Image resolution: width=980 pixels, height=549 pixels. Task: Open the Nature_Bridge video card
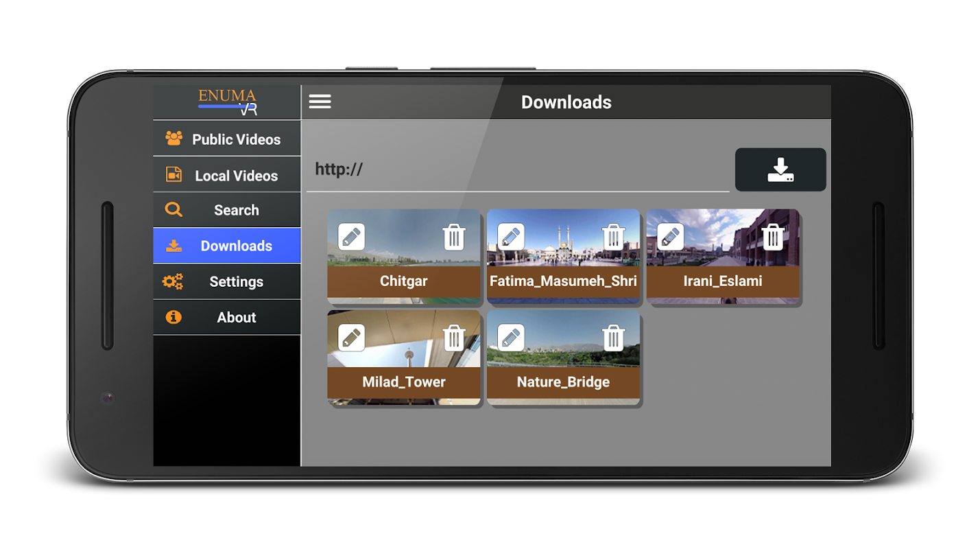[563, 358]
